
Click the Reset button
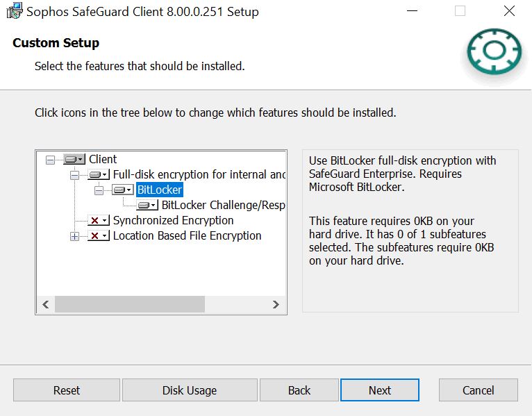click(x=67, y=390)
